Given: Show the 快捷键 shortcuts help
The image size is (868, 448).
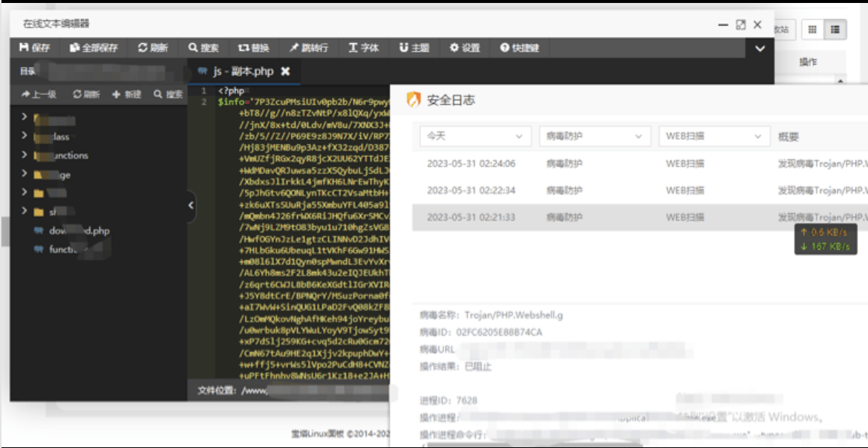Looking at the screenshot, I should [x=519, y=48].
